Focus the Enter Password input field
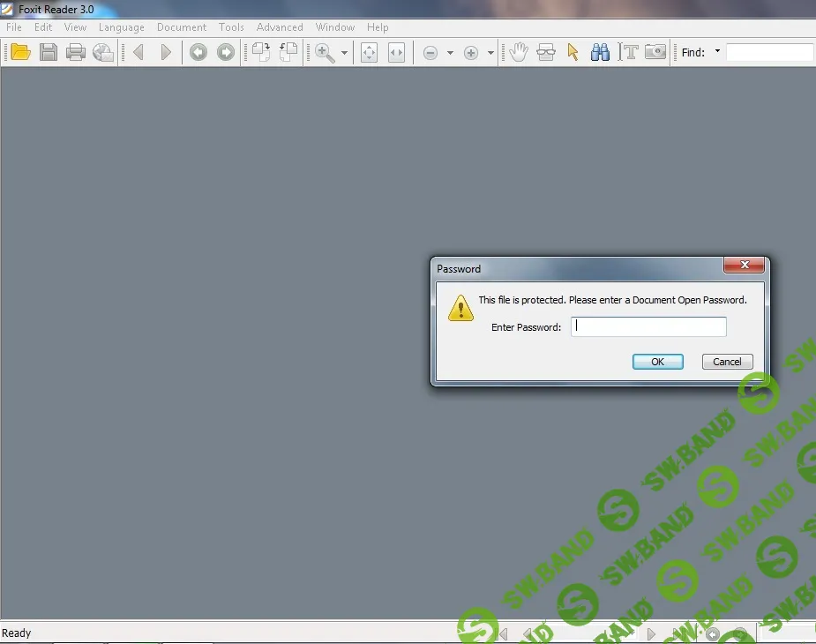 pyautogui.click(x=648, y=327)
